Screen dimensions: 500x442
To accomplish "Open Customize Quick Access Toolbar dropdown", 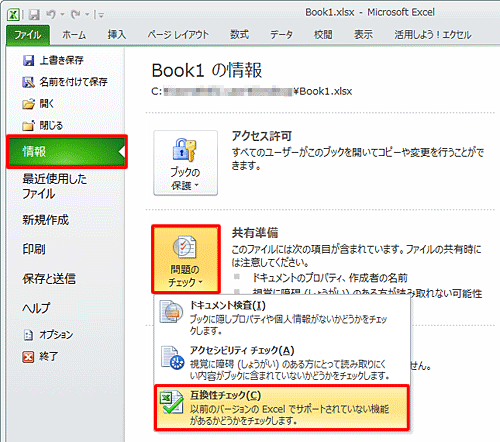I will click(100, 15).
